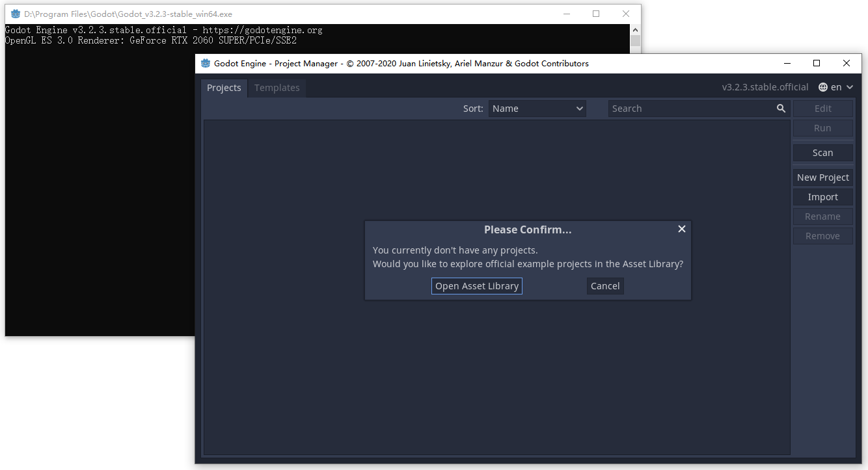Viewport: 868px width, 470px height.
Task: Click the OpenGL ES 3.0 Renderer line in console
Action: click(151, 40)
